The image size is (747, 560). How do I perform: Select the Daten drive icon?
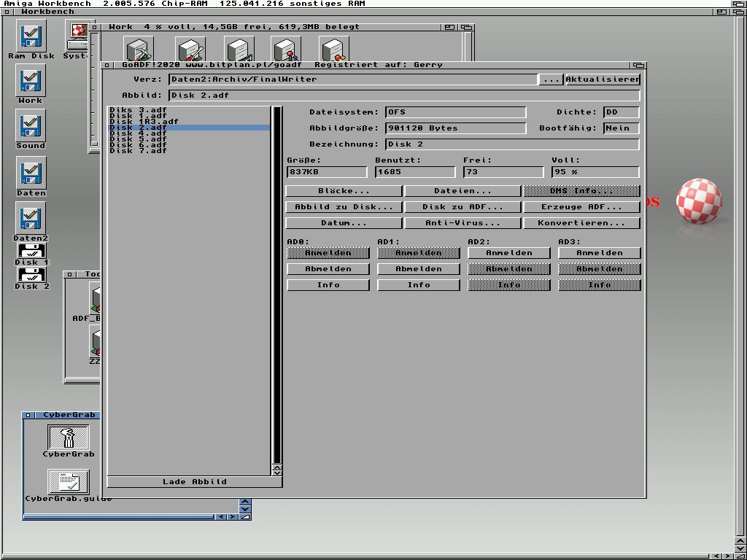31,174
